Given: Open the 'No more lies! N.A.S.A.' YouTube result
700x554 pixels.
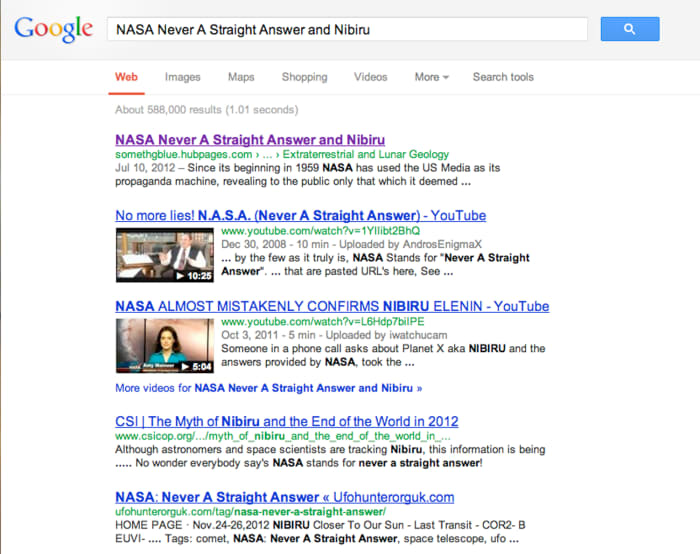Looking at the screenshot, I should (300, 216).
